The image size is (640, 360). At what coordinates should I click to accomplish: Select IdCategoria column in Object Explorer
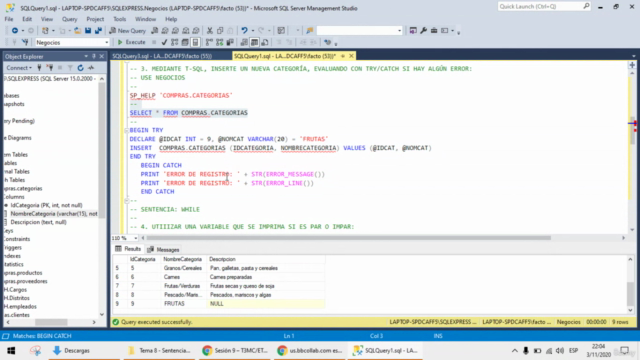tap(46, 205)
